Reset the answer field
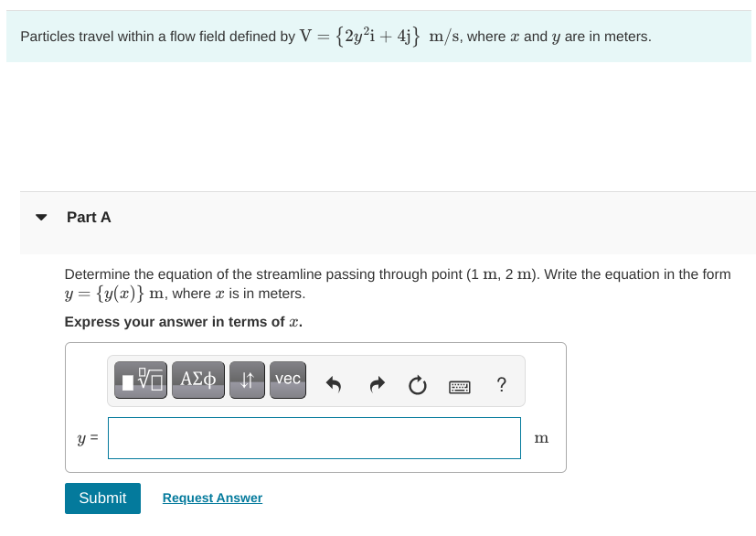This screenshot has width=756, height=536. (x=417, y=385)
